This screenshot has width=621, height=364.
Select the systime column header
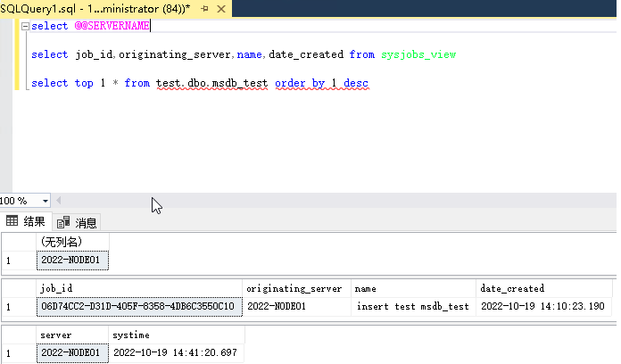(175, 335)
